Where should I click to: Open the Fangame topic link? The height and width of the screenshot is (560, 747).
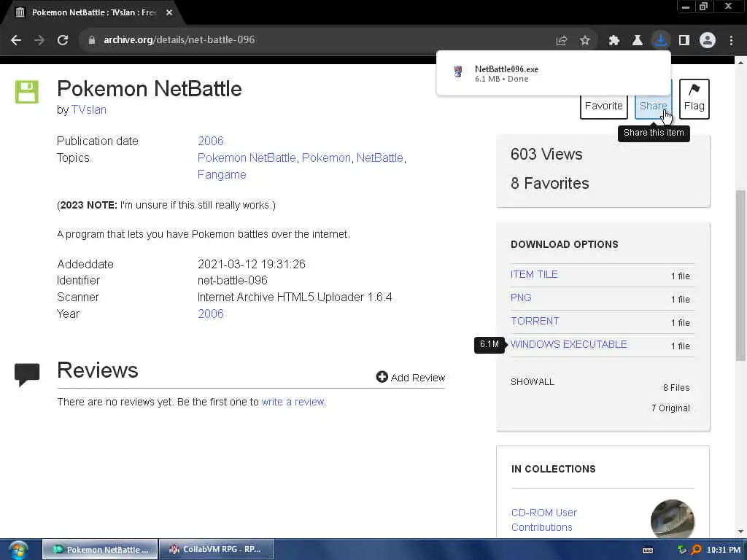click(x=222, y=175)
